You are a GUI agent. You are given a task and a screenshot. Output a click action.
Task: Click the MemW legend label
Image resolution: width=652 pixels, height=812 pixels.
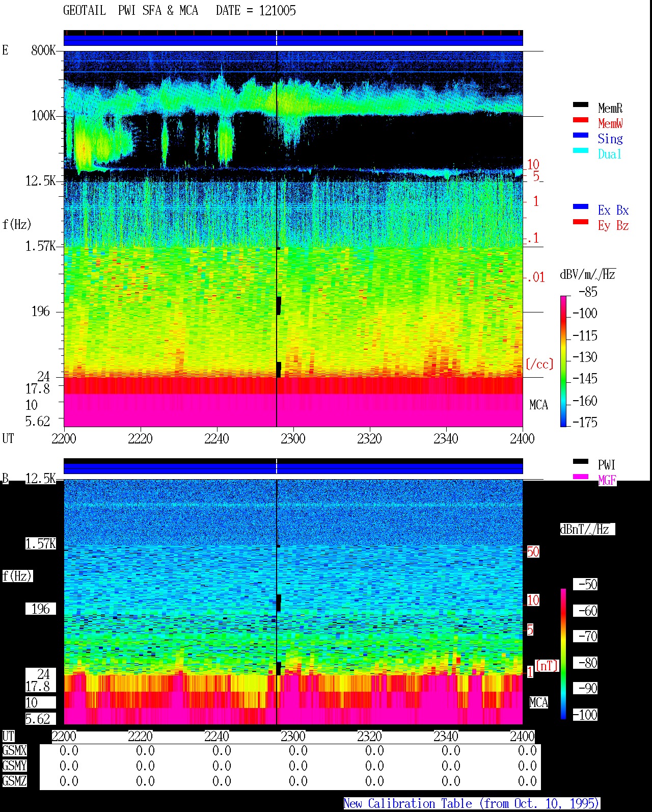(x=610, y=123)
